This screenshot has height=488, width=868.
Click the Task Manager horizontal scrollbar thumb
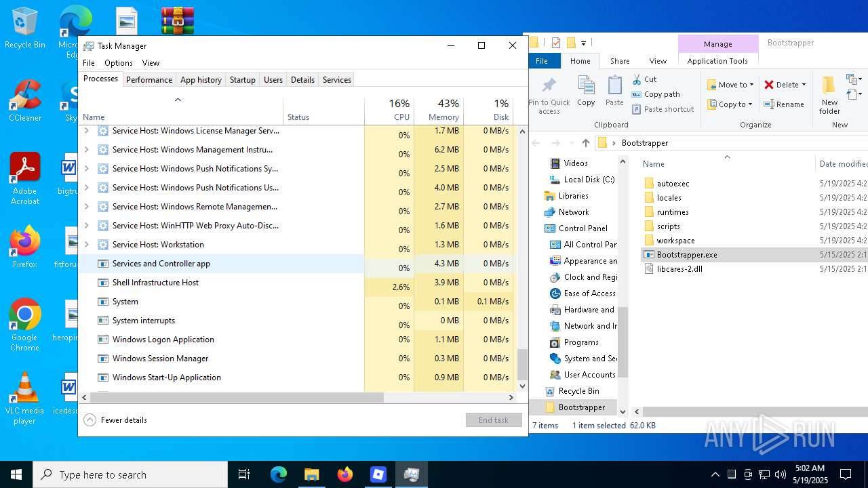[x=237, y=398]
